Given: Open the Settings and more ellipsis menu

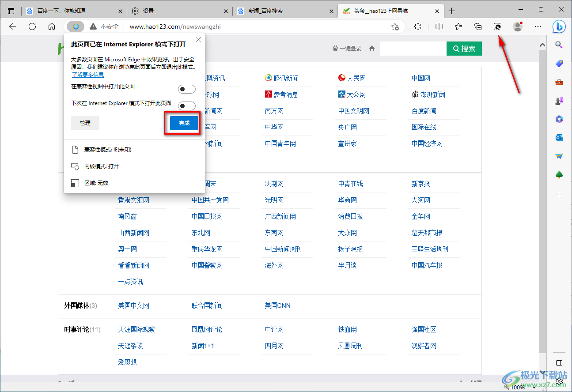Looking at the screenshot, I should click(538, 26).
